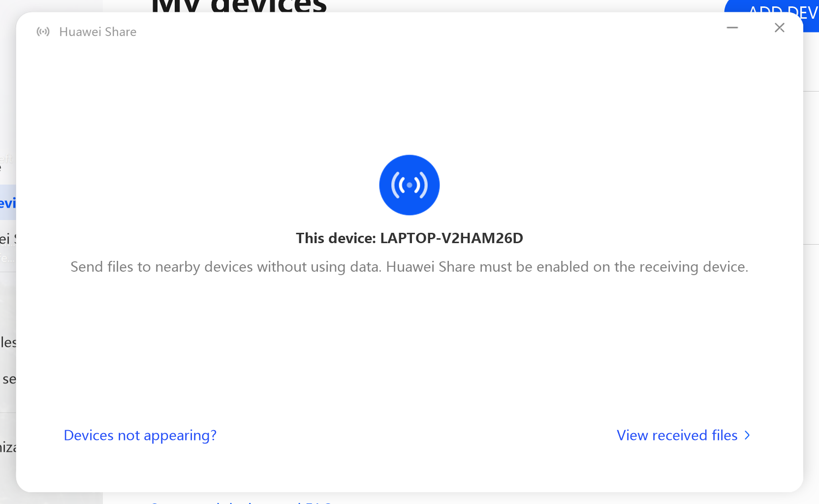The height and width of the screenshot is (504, 819).
Task: Click the Send files to nearby devices description
Action: (409, 267)
